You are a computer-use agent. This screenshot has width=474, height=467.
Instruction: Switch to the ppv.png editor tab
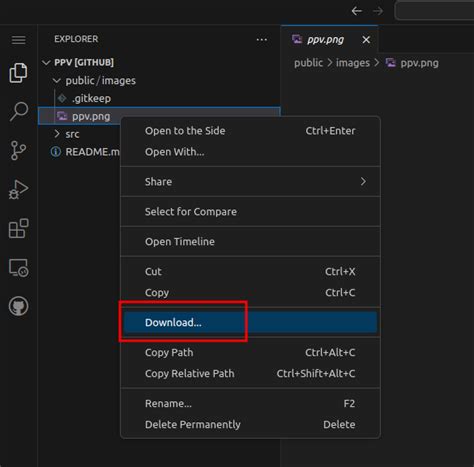tap(329, 39)
